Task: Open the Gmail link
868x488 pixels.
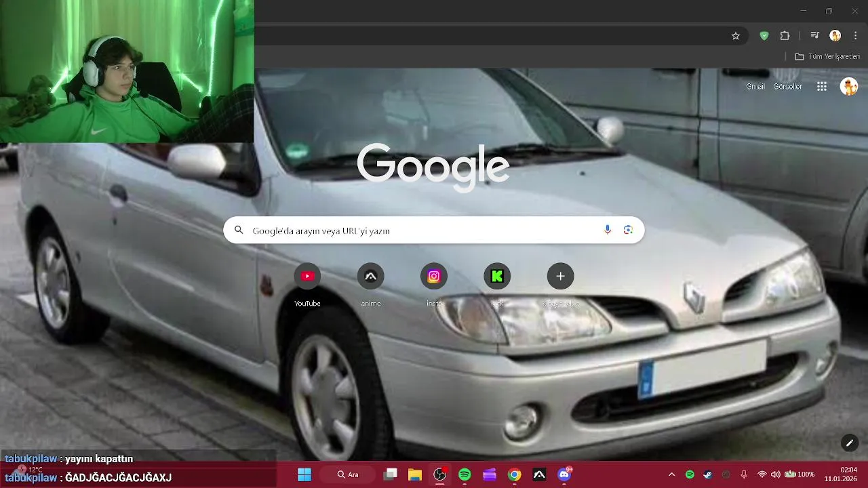Action: 755,87
